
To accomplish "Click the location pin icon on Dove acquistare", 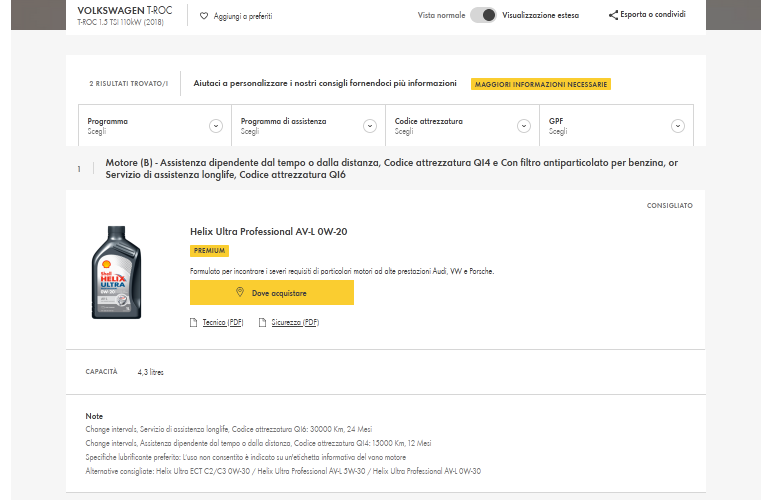I will pos(240,292).
